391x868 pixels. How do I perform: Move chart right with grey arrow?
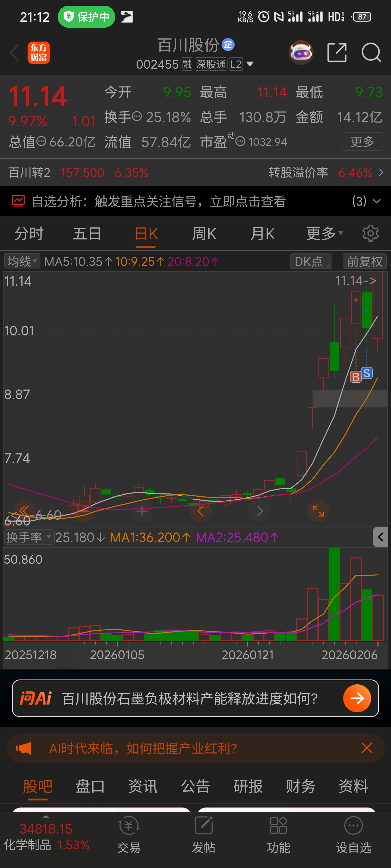point(259,511)
